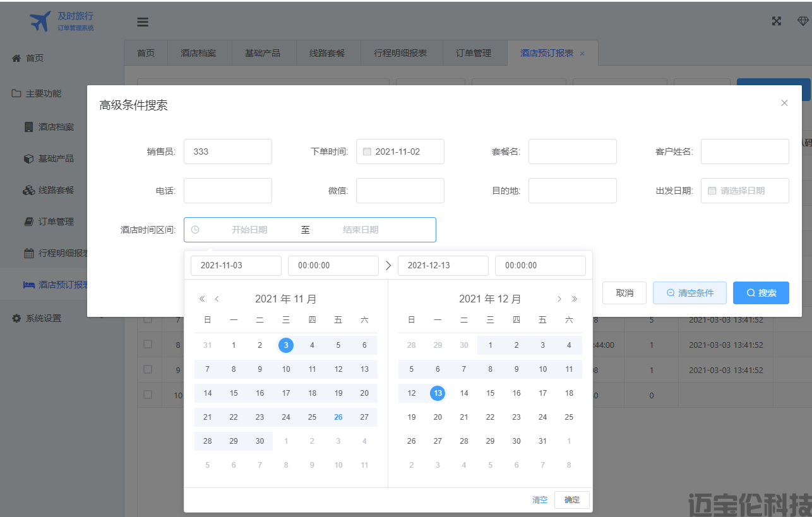812x517 pixels.
Task: Switch to the 首页 tab
Action: coord(146,53)
